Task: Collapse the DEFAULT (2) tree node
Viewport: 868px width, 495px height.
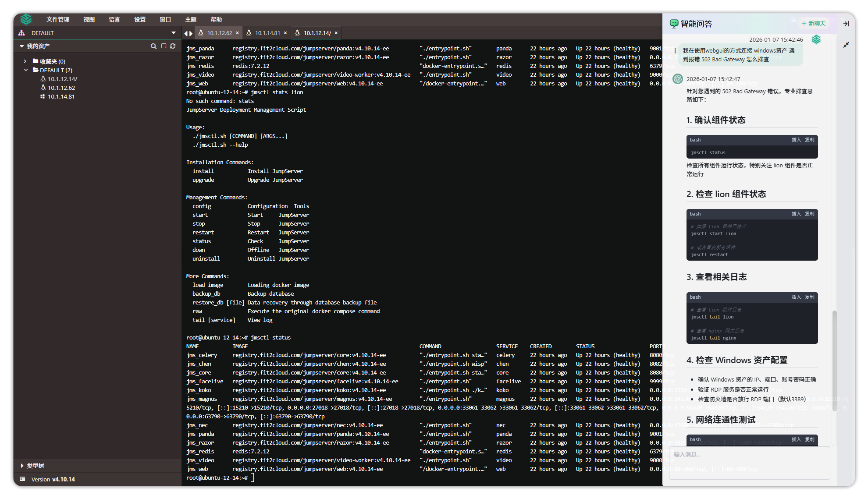Action: click(x=25, y=70)
